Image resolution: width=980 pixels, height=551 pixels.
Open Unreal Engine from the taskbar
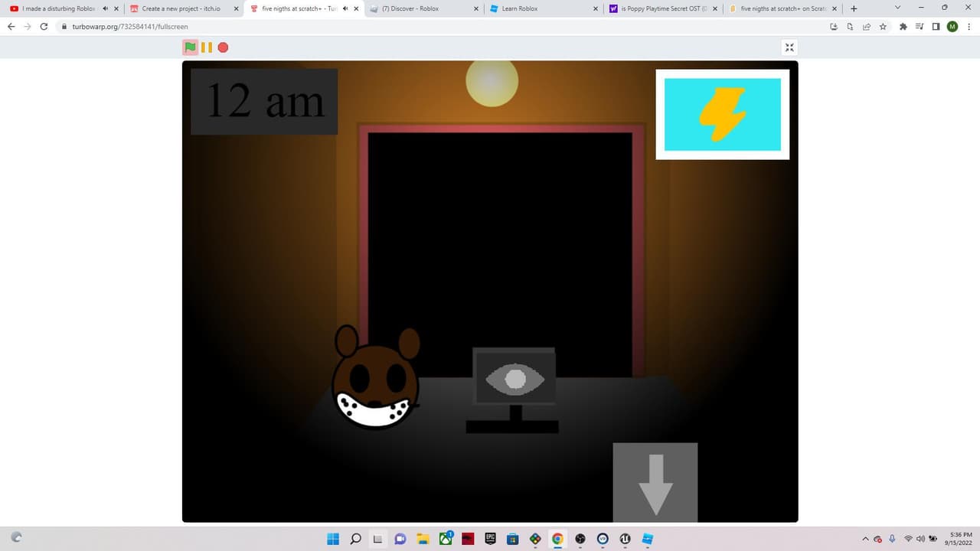(x=625, y=539)
